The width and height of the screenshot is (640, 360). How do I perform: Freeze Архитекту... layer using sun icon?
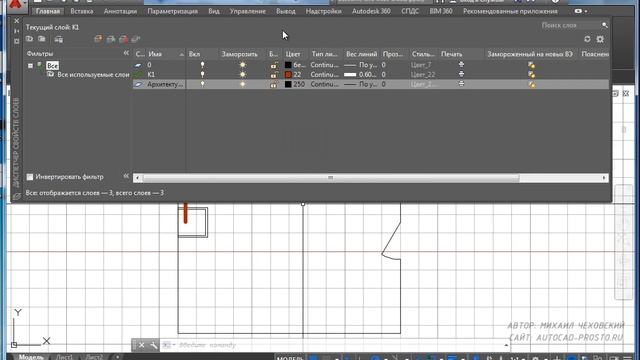click(x=242, y=84)
